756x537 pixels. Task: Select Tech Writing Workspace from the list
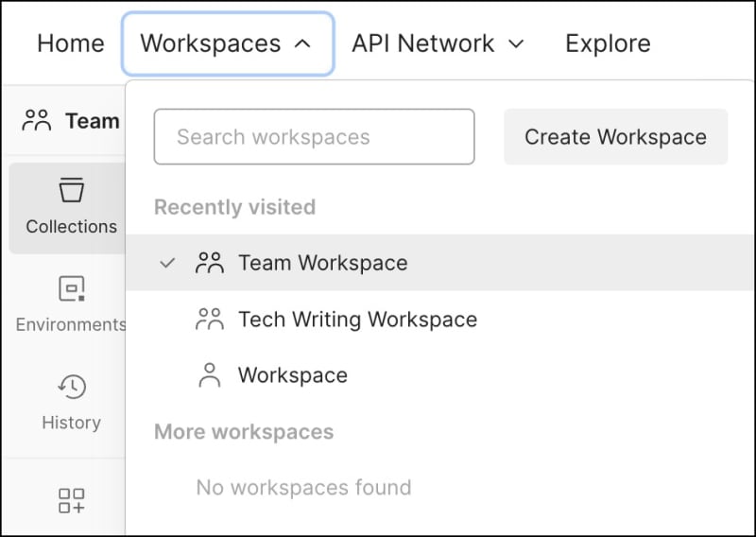click(357, 320)
